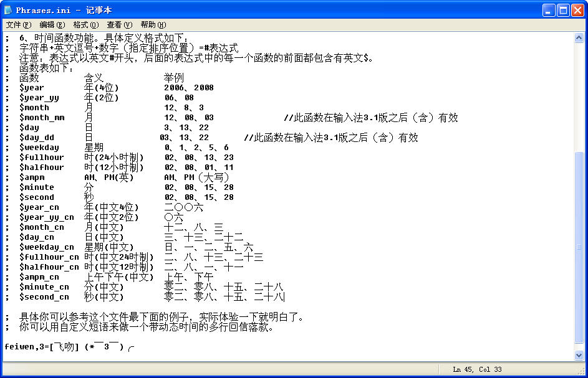
Task: Click the example 二〇〇六
Action: click(184, 207)
